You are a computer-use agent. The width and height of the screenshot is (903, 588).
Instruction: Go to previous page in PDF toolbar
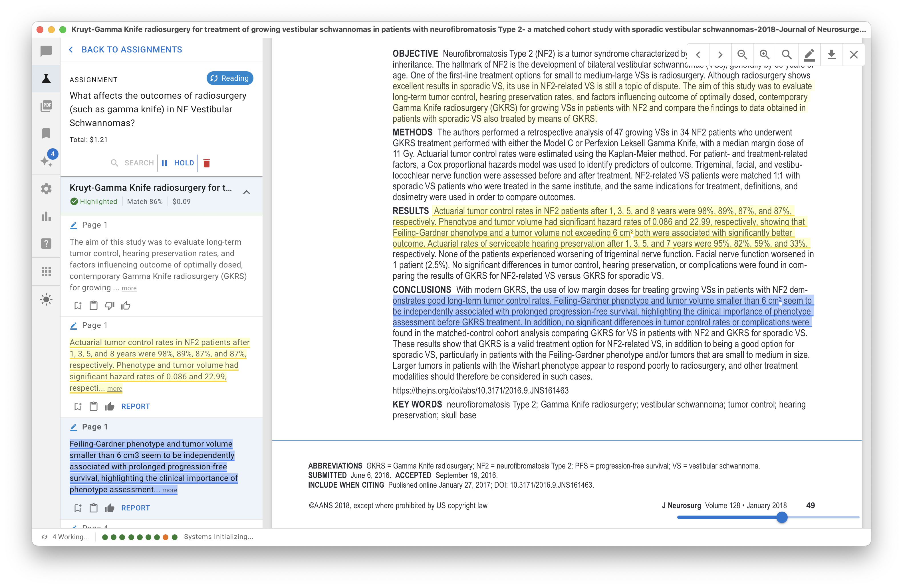click(698, 54)
